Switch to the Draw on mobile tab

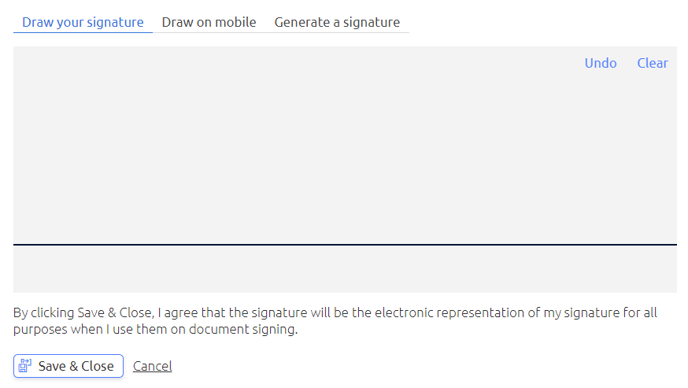tap(209, 22)
